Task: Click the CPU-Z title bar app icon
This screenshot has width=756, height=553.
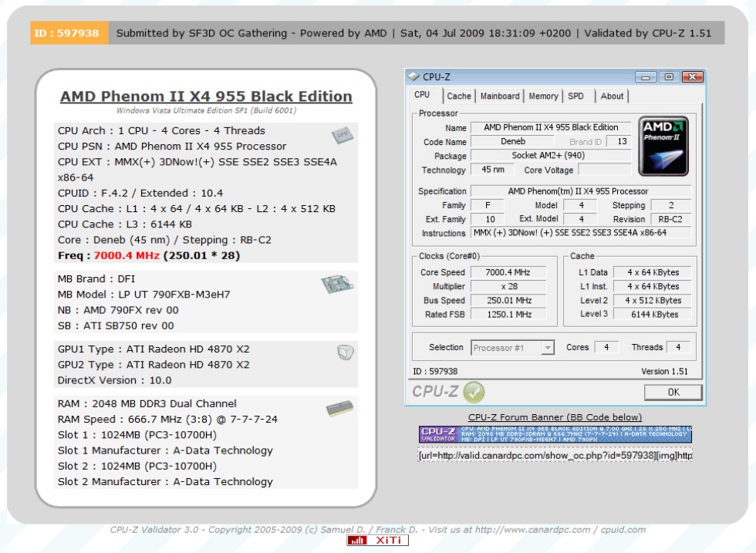Action: point(413,76)
